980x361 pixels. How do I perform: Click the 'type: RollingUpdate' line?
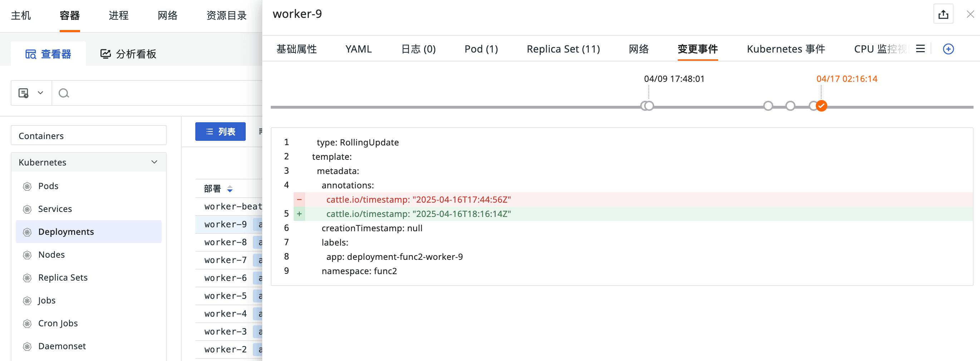358,143
